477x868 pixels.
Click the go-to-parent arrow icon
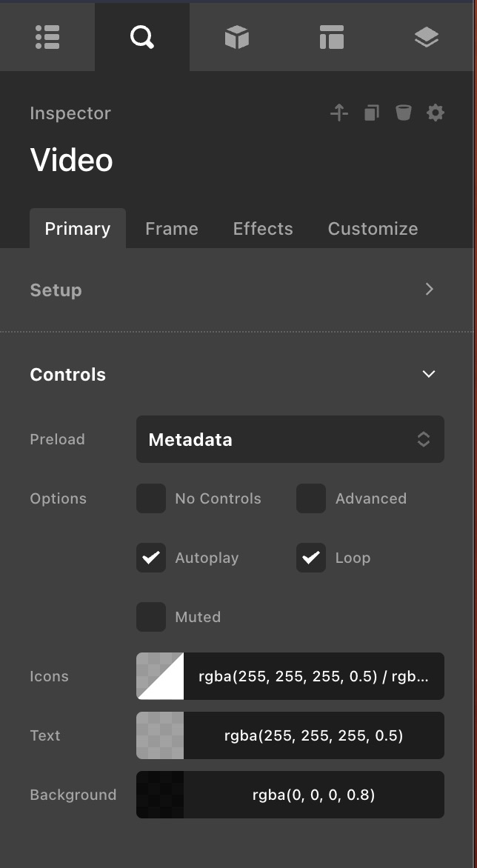coord(339,113)
